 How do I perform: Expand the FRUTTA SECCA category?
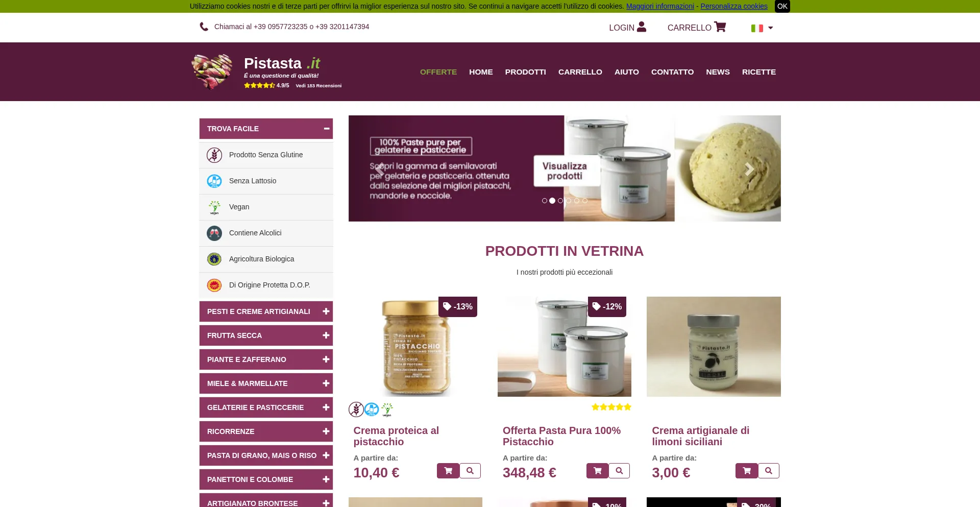point(266,335)
